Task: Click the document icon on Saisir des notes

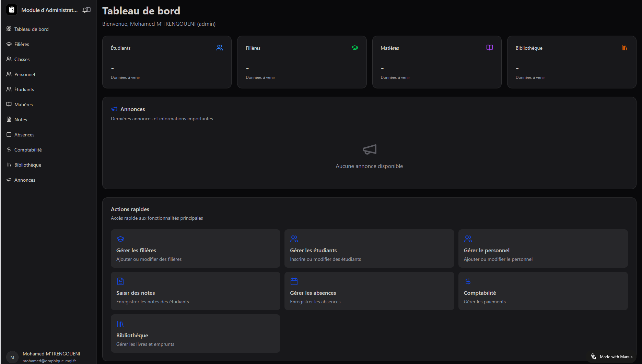Action: coord(120,281)
